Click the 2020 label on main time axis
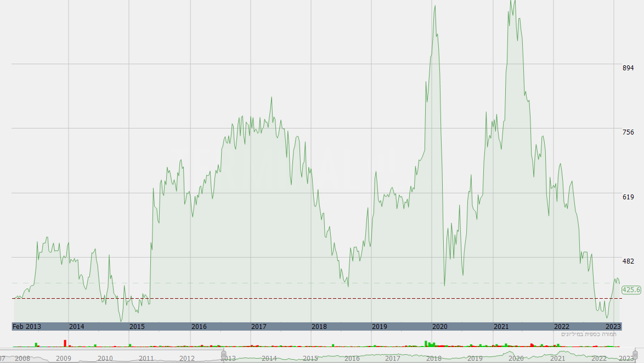The width and height of the screenshot is (644, 363). click(x=440, y=326)
